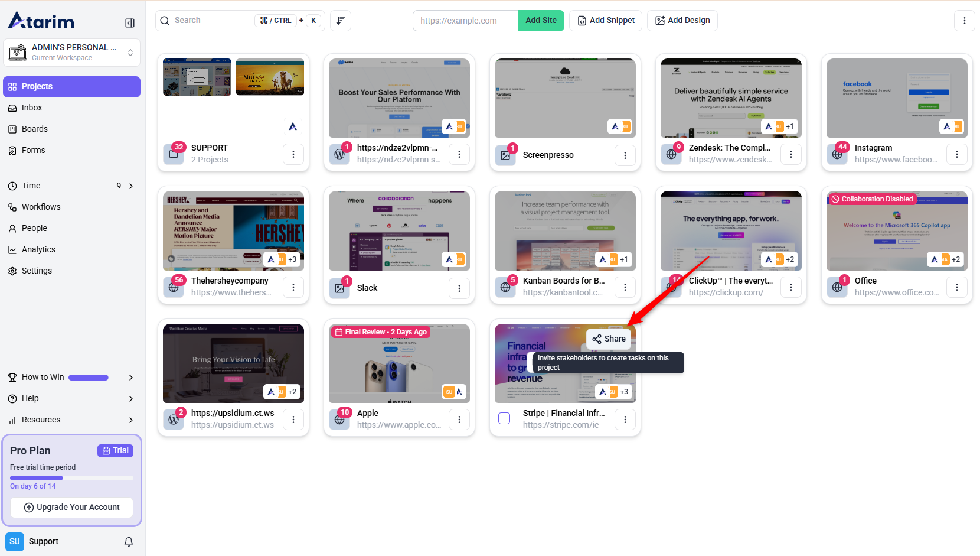Open kebab menu for Stripe project
The image size is (980, 556).
[625, 419]
